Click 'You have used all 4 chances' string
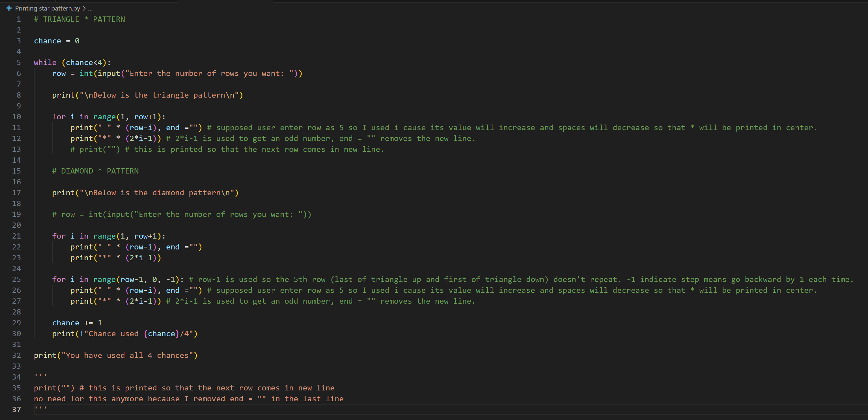 pyautogui.click(x=127, y=355)
